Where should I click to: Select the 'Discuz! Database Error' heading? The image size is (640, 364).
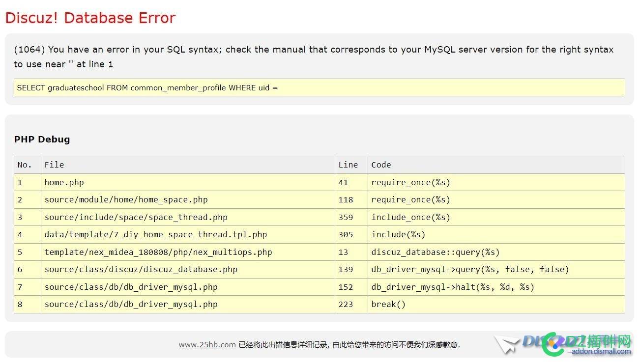(x=90, y=18)
